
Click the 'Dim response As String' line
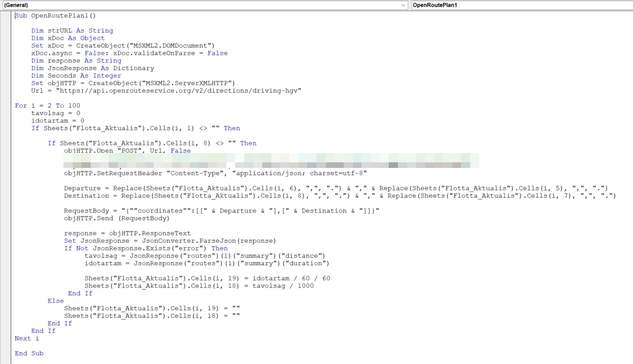pos(76,60)
